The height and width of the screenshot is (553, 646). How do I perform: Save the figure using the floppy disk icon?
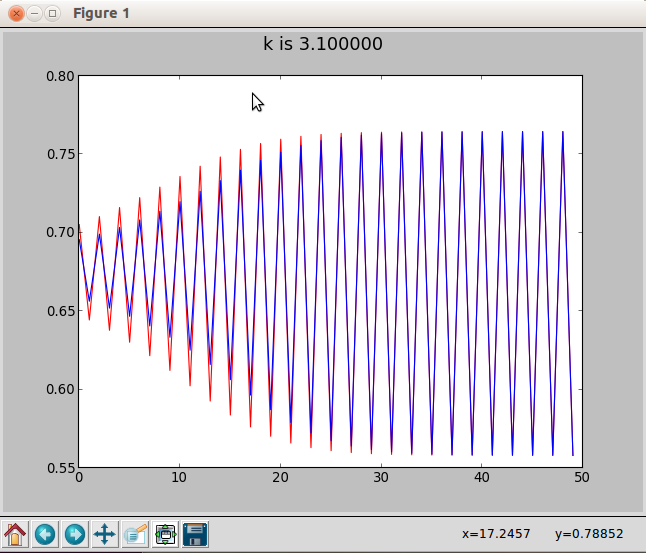click(195, 534)
